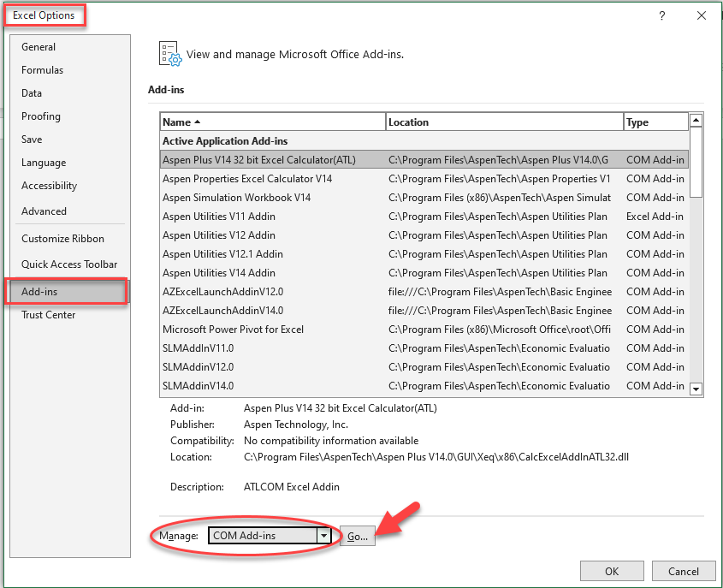Click the Go button next to Manage
Screen dimensions: 723x588
357,537
